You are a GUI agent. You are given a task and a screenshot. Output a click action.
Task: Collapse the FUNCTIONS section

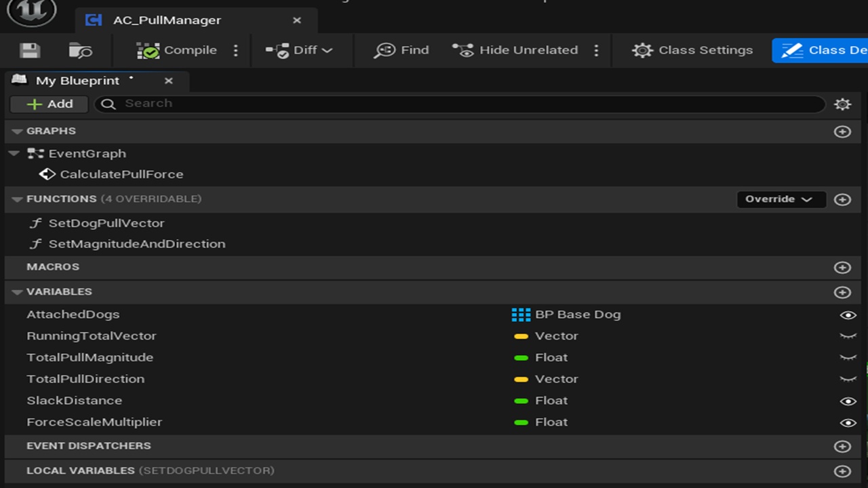coord(17,199)
